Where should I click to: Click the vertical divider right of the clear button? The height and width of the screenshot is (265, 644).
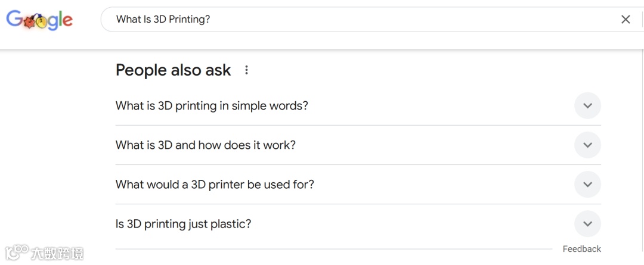(641, 20)
